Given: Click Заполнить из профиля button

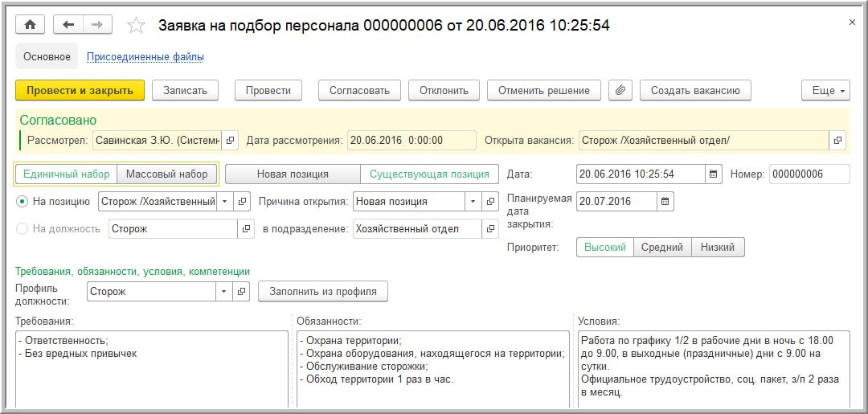Looking at the screenshot, I should 323,291.
